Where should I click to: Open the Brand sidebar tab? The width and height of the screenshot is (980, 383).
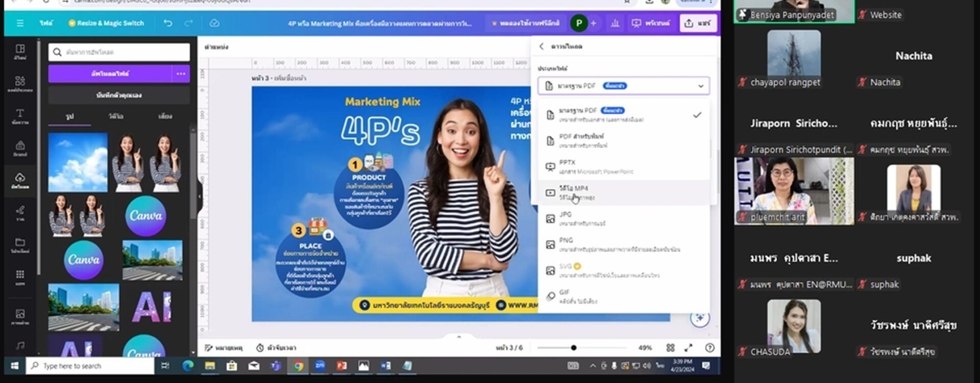(x=20, y=149)
